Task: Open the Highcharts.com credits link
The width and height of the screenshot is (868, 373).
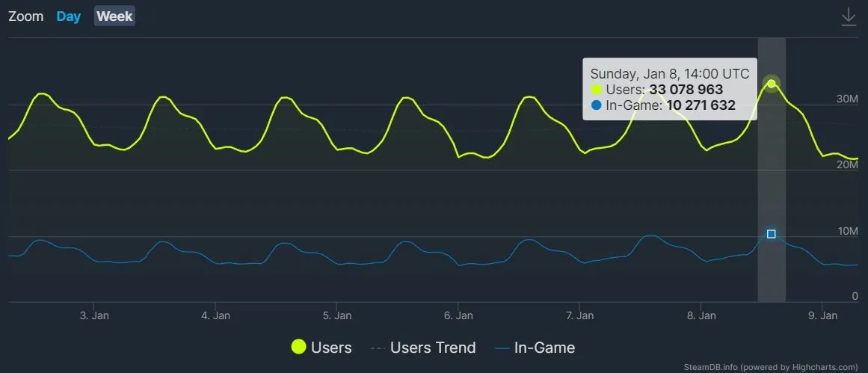Action: [x=771, y=367]
